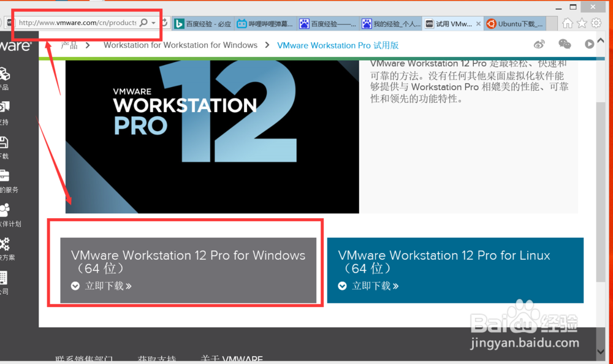Click the 产品 breadcrumb link

tap(69, 45)
